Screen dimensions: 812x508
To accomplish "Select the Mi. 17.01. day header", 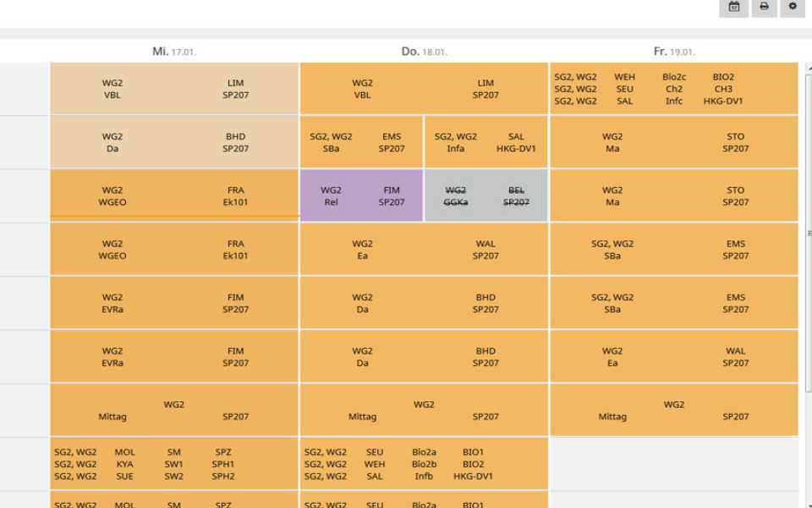I will tap(174, 52).
